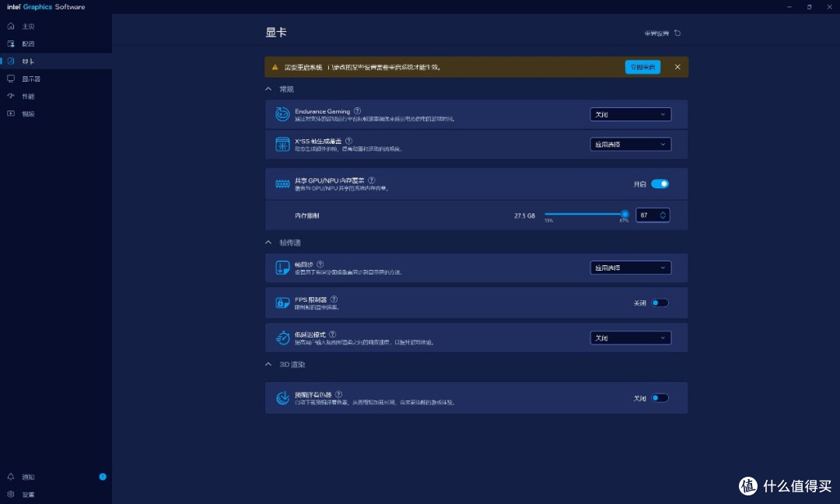Open help for 共享 GPU/NPU 内存覆盖
The width and height of the screenshot is (840, 504).
371,180
